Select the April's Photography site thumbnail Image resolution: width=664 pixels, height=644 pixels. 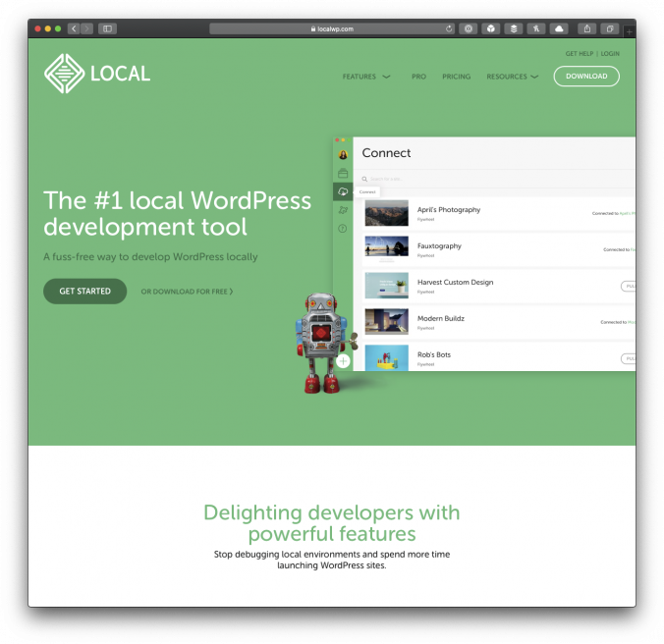[x=386, y=213]
